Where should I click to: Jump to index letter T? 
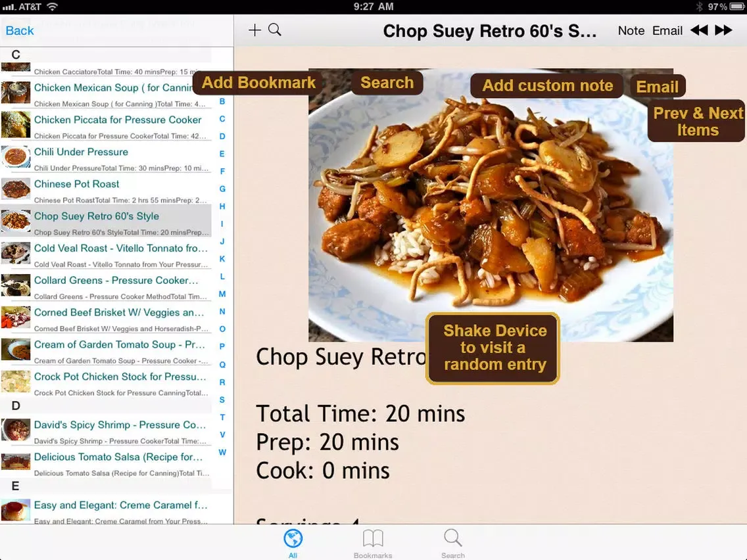pos(222,417)
